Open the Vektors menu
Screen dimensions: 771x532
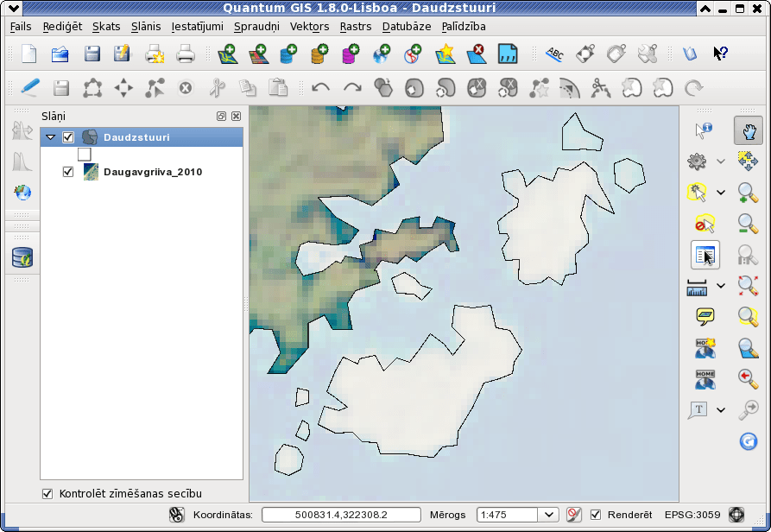click(309, 27)
